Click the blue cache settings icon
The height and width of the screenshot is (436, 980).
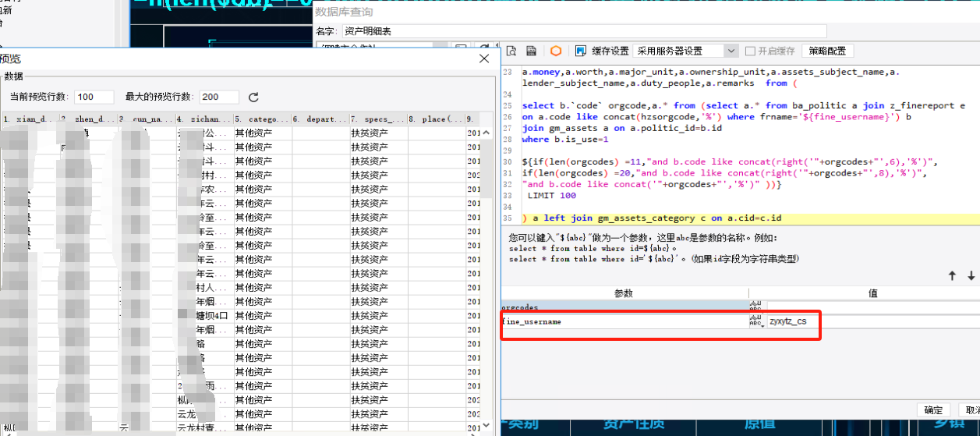[580, 51]
